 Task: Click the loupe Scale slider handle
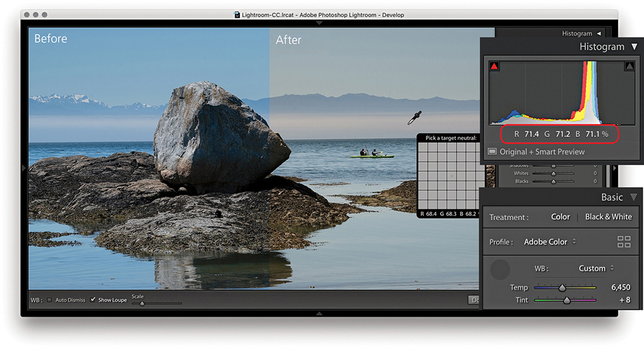142,304
